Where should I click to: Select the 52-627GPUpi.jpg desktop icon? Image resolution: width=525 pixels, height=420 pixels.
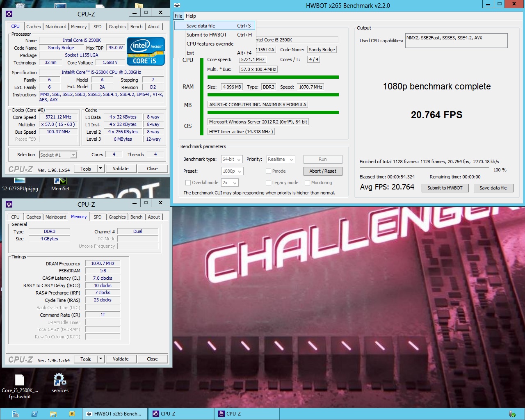click(20, 184)
